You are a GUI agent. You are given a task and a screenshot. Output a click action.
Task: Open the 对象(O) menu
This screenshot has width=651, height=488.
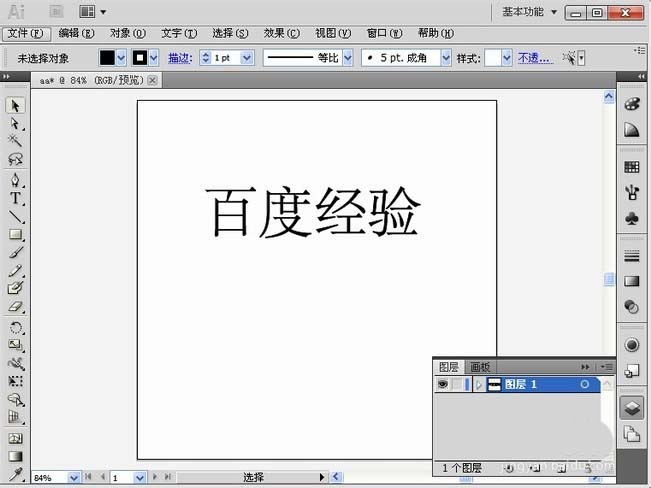(x=128, y=33)
